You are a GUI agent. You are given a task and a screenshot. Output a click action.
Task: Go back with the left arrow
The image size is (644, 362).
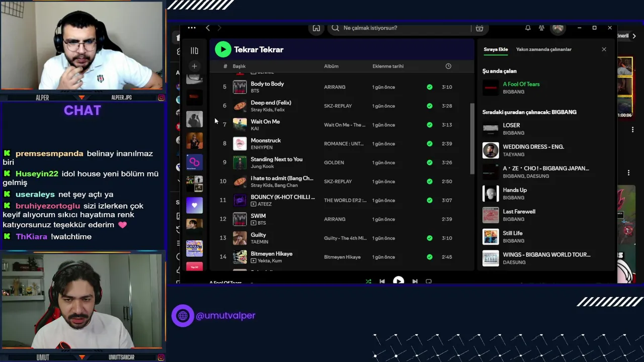pos(208,28)
